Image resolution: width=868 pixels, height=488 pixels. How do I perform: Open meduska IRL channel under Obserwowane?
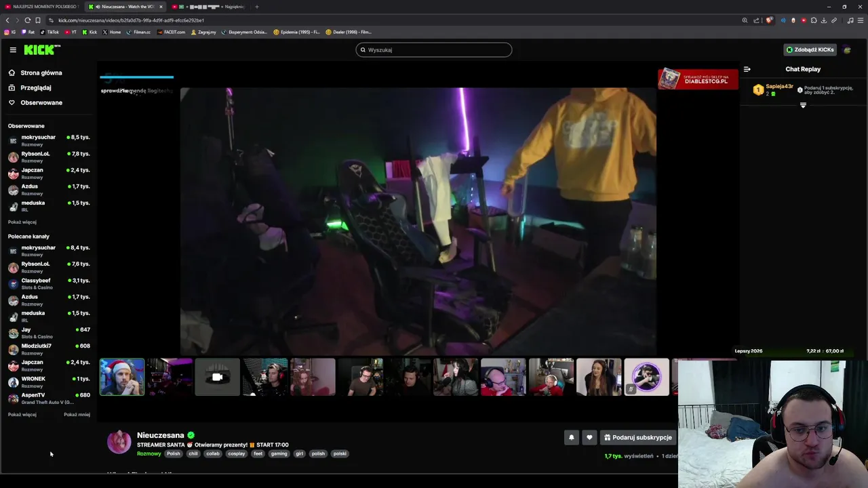pyautogui.click(x=49, y=205)
